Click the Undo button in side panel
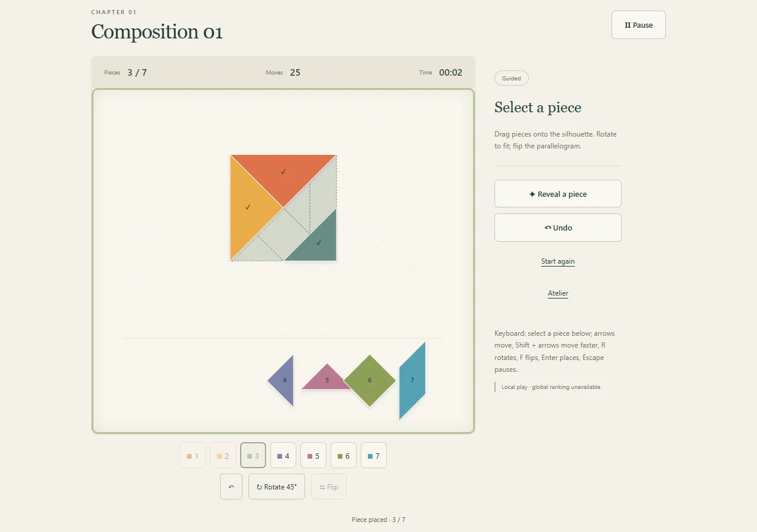The image size is (757, 532). [558, 228]
